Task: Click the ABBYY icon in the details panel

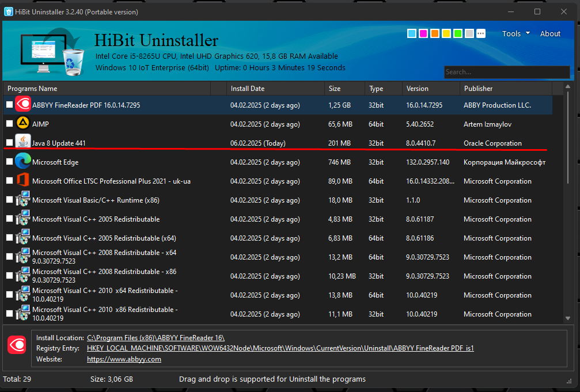Action: click(x=17, y=345)
